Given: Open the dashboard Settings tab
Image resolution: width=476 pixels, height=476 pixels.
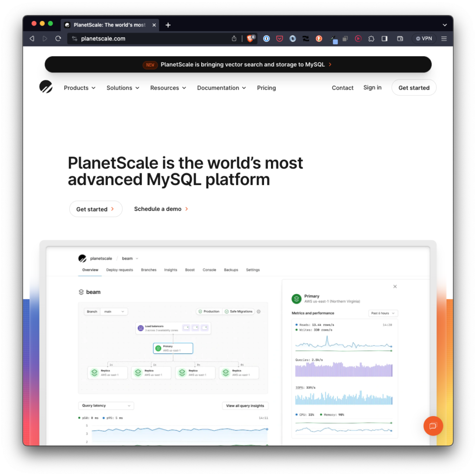Looking at the screenshot, I should (253, 270).
